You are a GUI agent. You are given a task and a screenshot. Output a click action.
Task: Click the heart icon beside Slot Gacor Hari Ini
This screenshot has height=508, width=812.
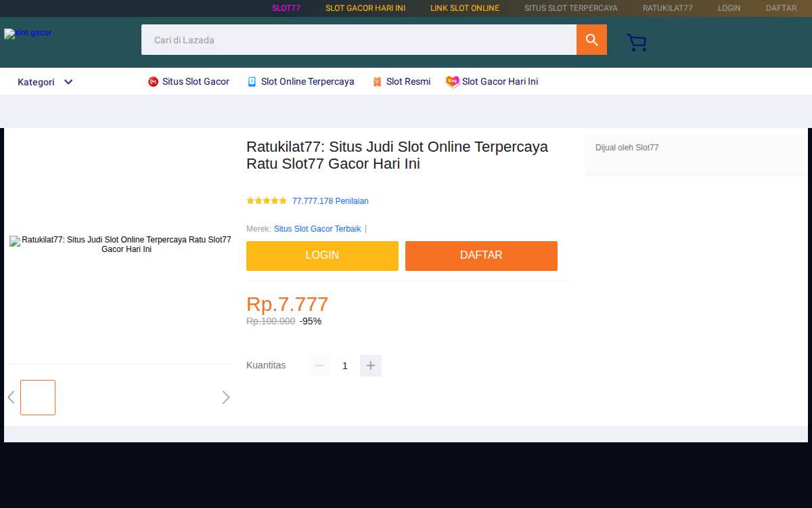point(453,82)
